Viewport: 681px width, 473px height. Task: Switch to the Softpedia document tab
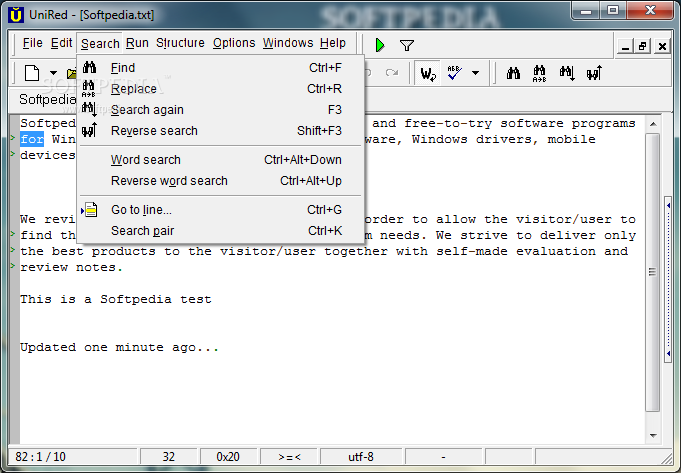[x=47, y=100]
